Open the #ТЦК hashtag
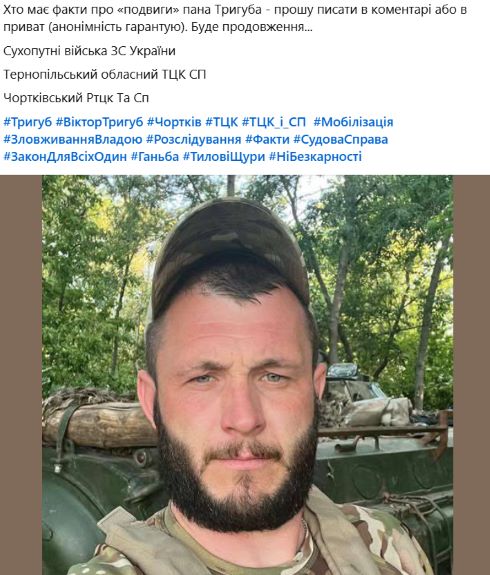Viewport: 490px width, 575px height. pos(222,122)
